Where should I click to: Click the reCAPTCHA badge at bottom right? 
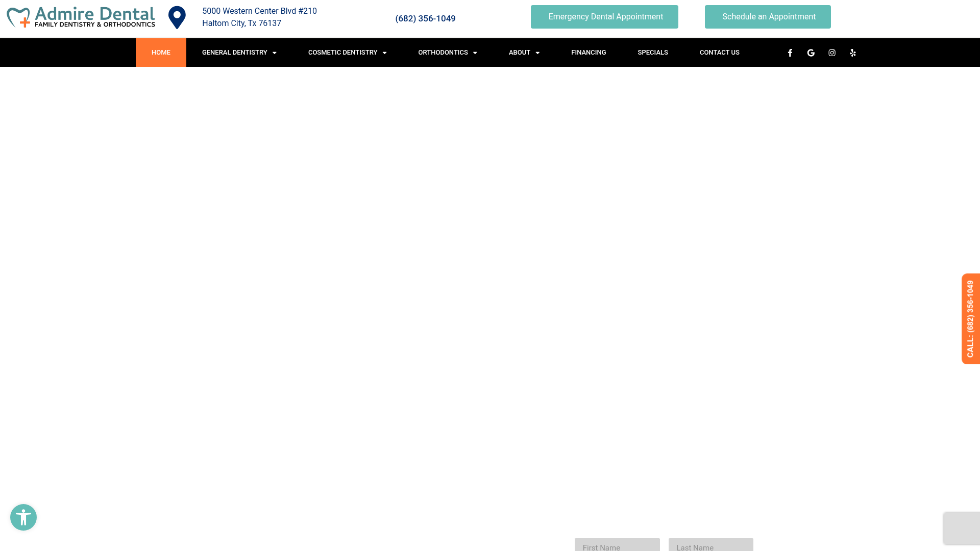coord(962,528)
